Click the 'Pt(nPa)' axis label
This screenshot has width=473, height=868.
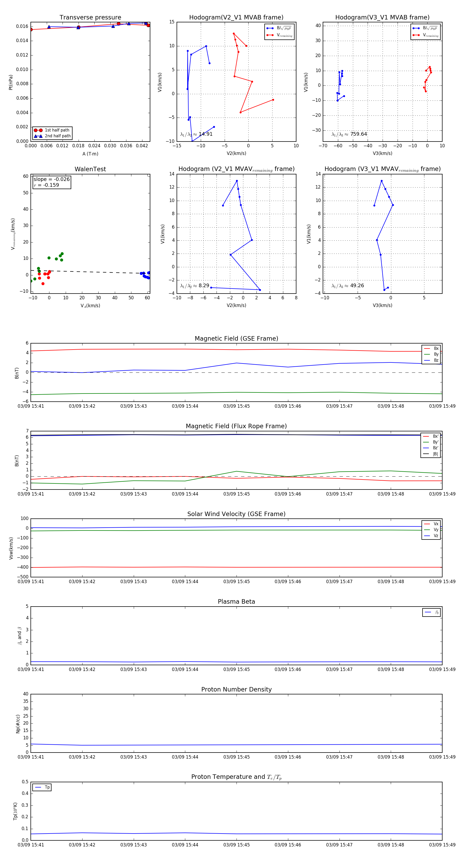pos(11,82)
